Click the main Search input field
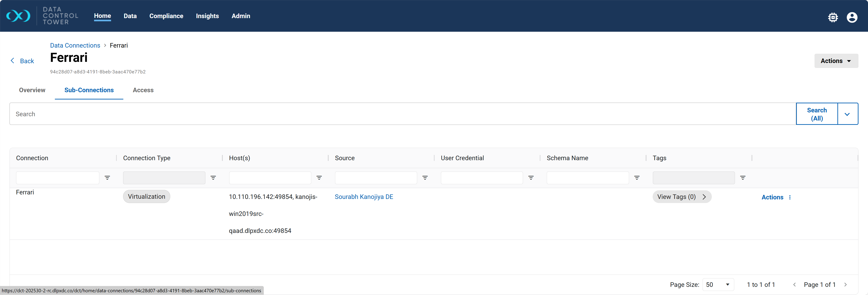Image resolution: width=868 pixels, height=295 pixels. 403,114
